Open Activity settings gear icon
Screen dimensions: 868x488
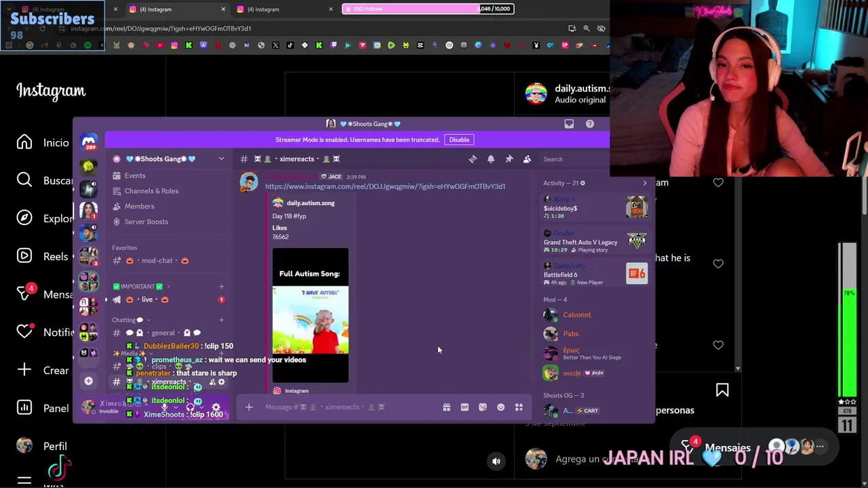tap(582, 183)
